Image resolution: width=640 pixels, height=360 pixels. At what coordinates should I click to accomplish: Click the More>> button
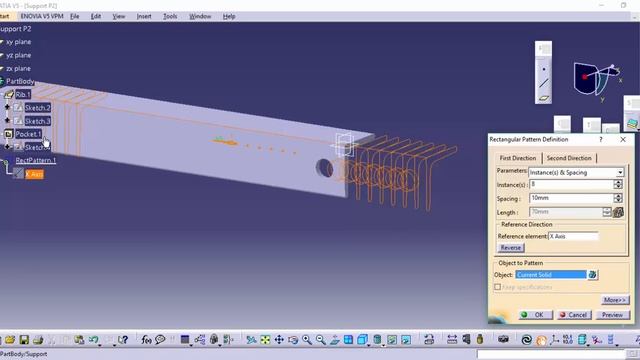pos(615,300)
